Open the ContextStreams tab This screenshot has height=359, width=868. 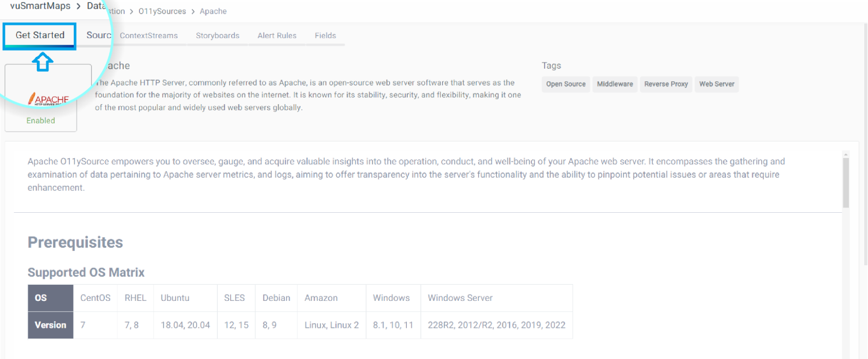[x=149, y=36]
